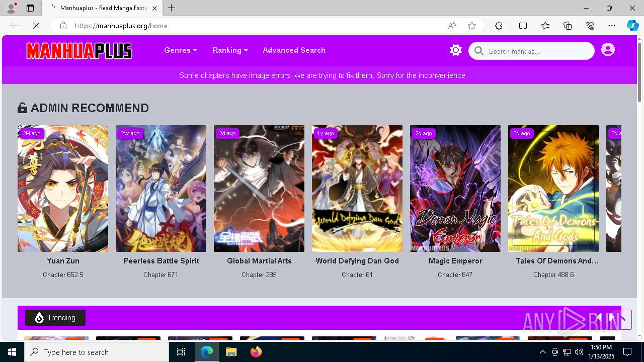Open the Yuan Zun cover thumbnail
Viewport: 644px width, 362px height.
point(63,189)
